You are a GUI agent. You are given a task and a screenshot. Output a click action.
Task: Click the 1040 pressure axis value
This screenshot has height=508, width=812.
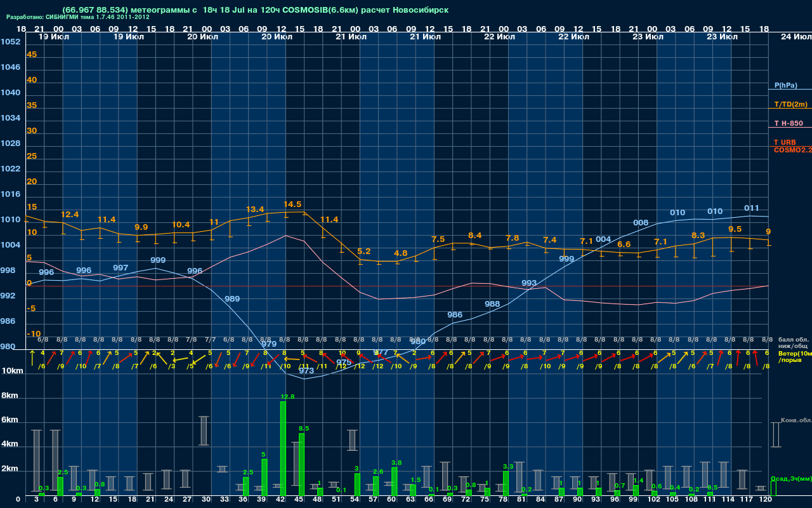click(10, 93)
